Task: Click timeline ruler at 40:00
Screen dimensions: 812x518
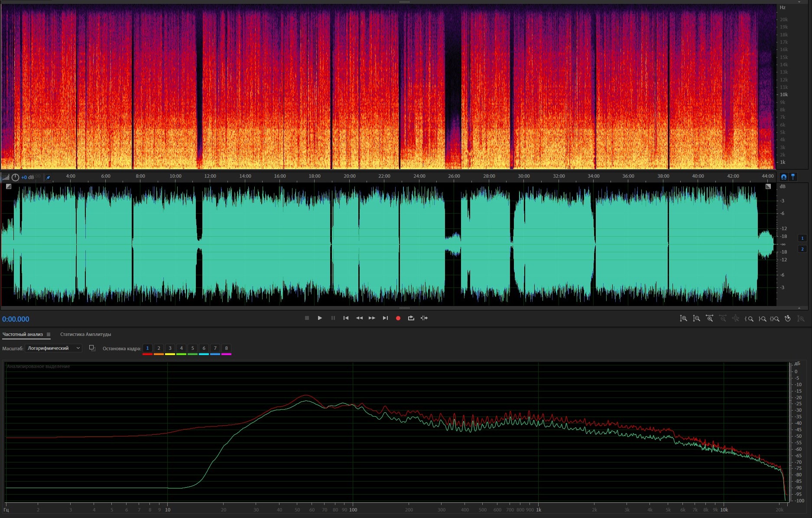Action: tap(698, 176)
